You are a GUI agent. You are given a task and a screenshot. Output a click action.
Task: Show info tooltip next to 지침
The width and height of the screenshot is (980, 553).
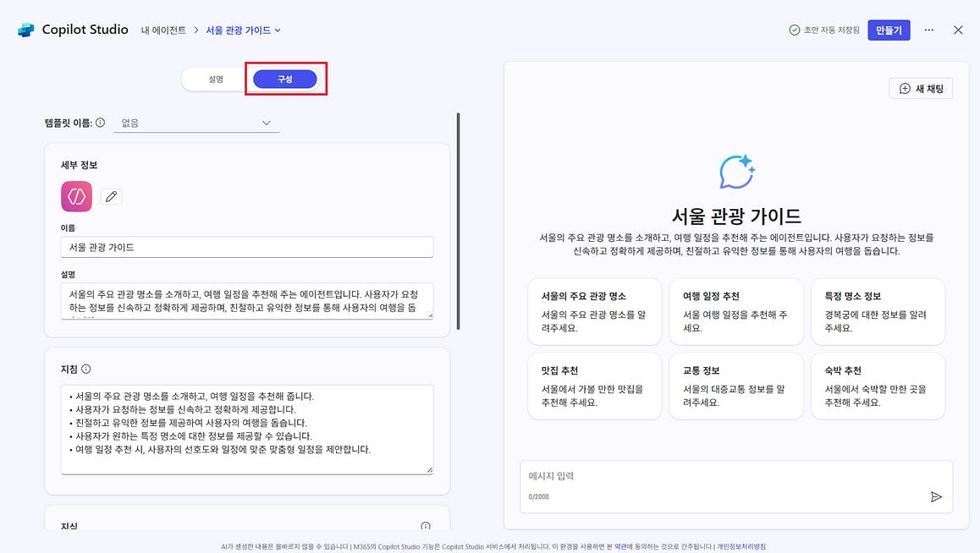pos(86,369)
